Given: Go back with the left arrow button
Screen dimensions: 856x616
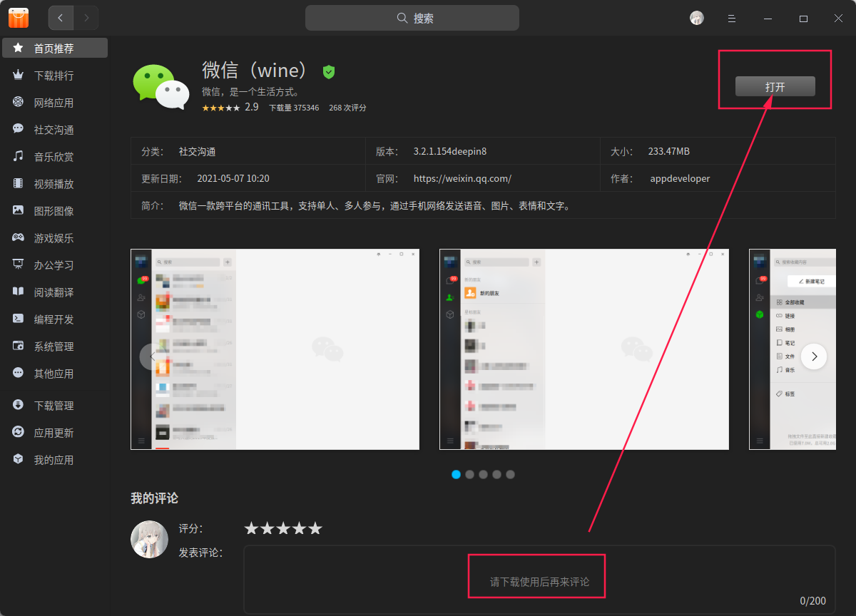Looking at the screenshot, I should 61,18.
